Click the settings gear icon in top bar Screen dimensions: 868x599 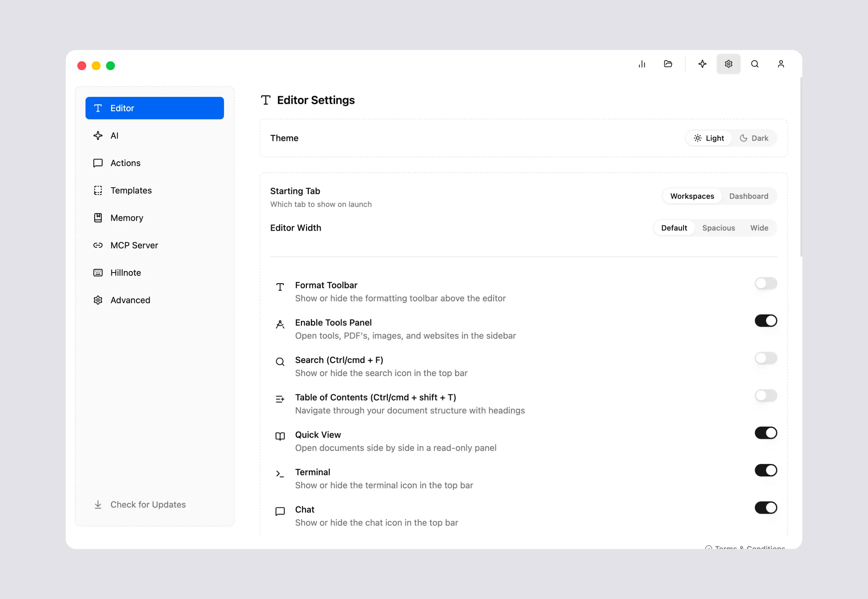coord(728,64)
